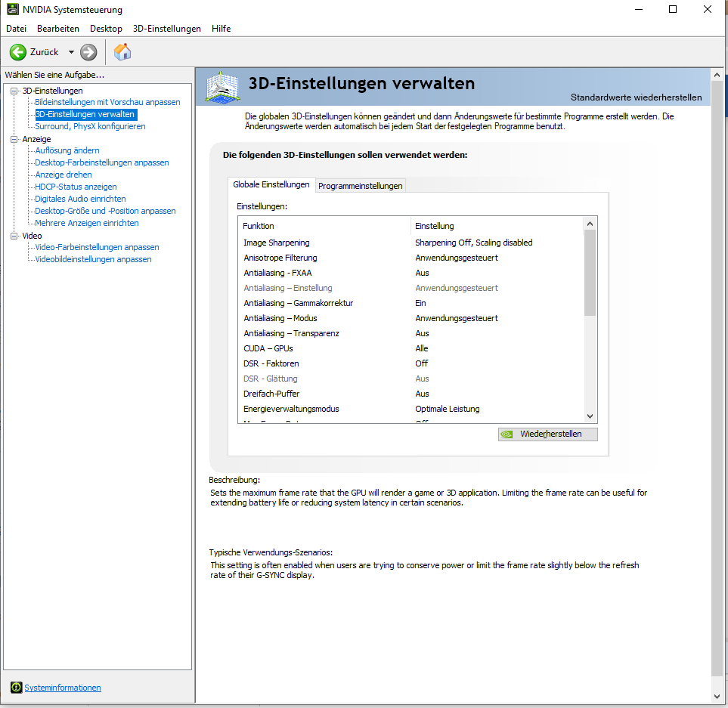728x708 pixels.
Task: Click the NVIDIA app icon in title bar
Action: (13, 9)
